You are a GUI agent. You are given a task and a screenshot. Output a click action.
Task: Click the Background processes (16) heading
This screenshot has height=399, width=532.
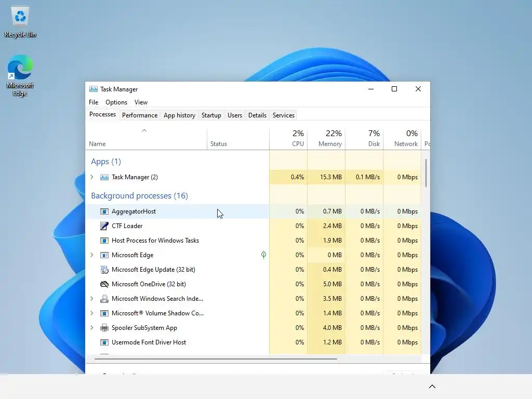click(139, 196)
